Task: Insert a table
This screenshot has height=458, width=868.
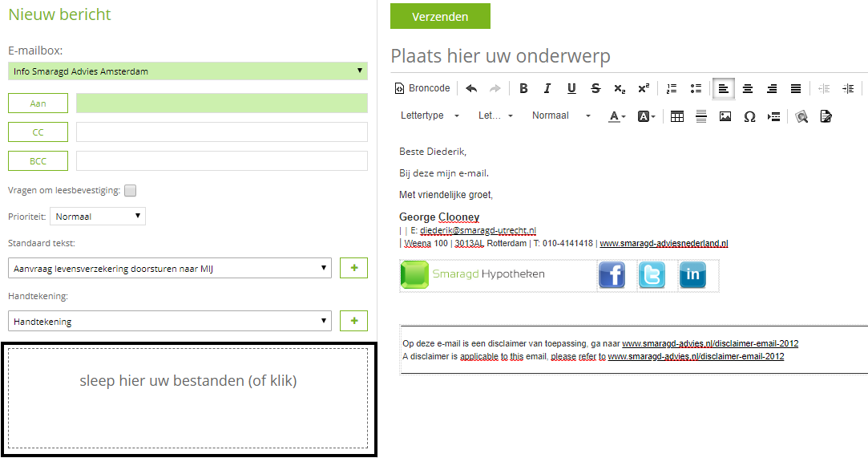Action: pyautogui.click(x=677, y=116)
